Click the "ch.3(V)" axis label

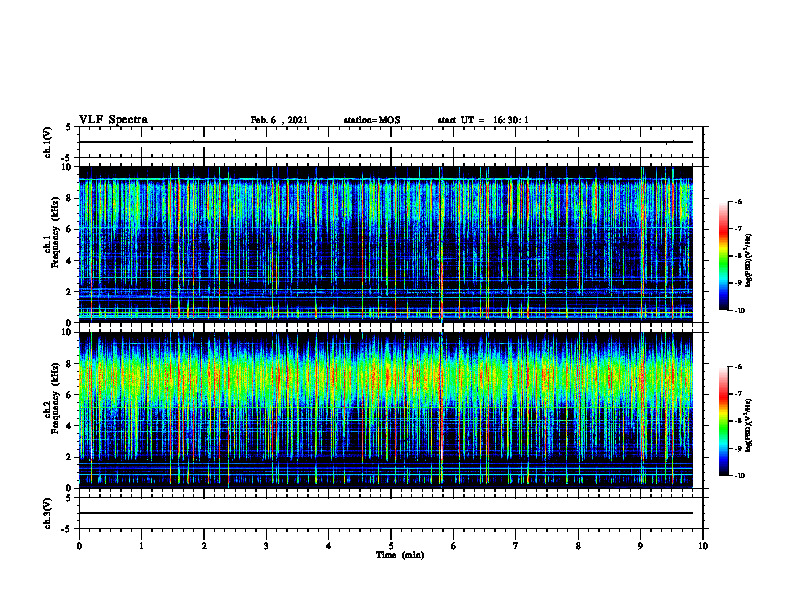47,513
